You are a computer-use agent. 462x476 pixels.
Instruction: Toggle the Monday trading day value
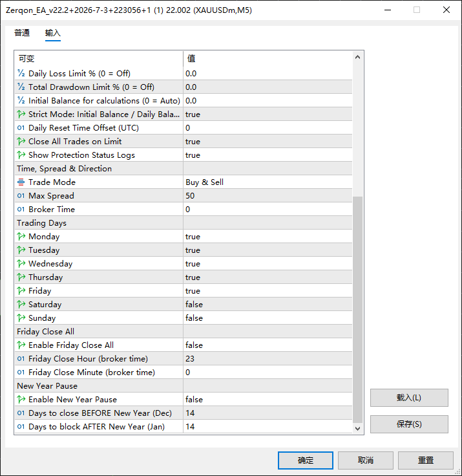tap(268, 237)
